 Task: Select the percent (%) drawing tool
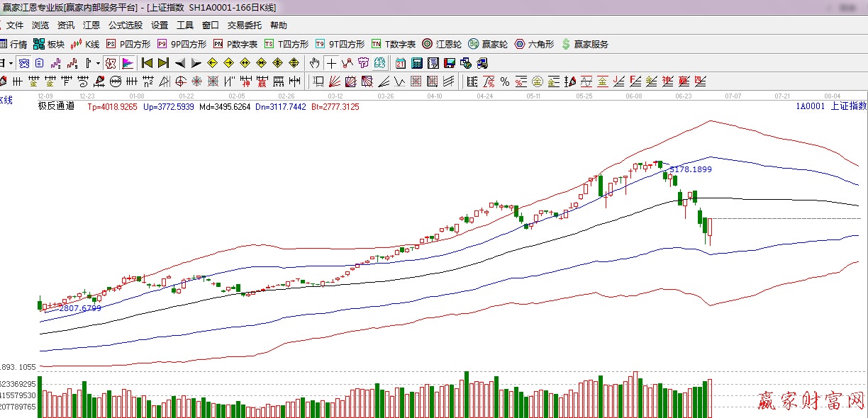pyautogui.click(x=504, y=81)
